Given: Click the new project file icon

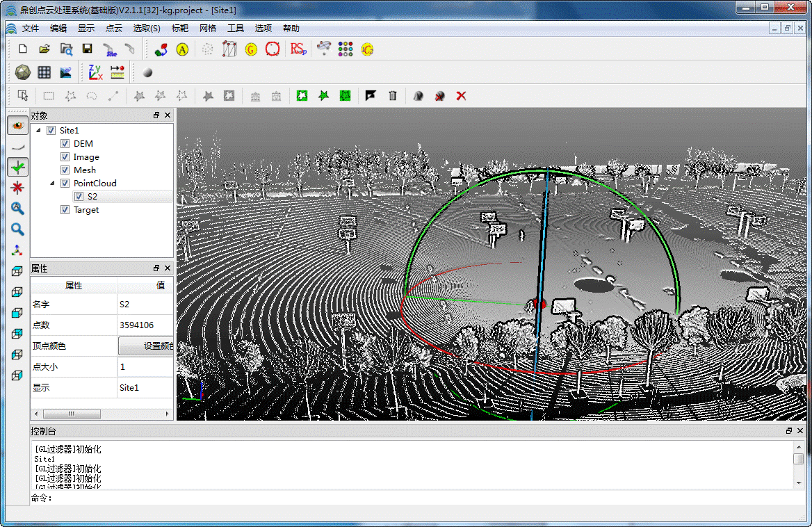Looking at the screenshot, I should click(x=23, y=49).
